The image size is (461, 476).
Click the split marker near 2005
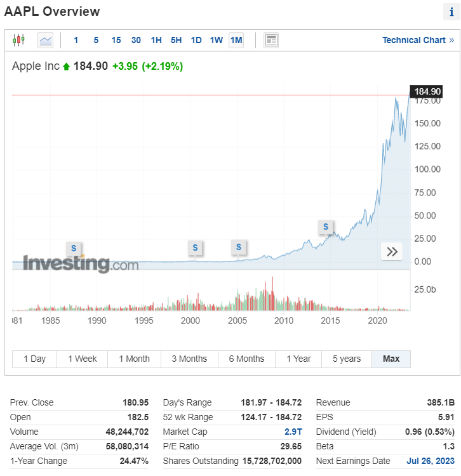tap(239, 247)
